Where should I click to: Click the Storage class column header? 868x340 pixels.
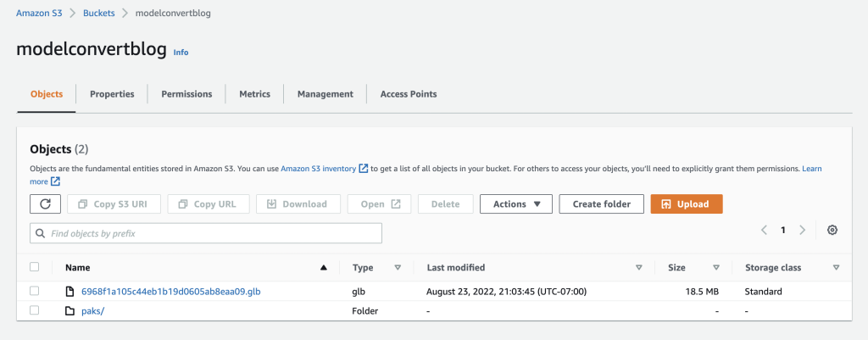(x=773, y=267)
